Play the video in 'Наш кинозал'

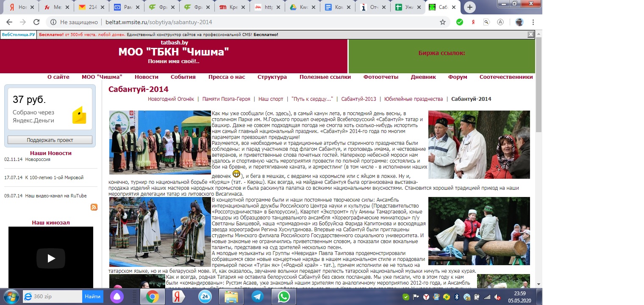click(51, 258)
